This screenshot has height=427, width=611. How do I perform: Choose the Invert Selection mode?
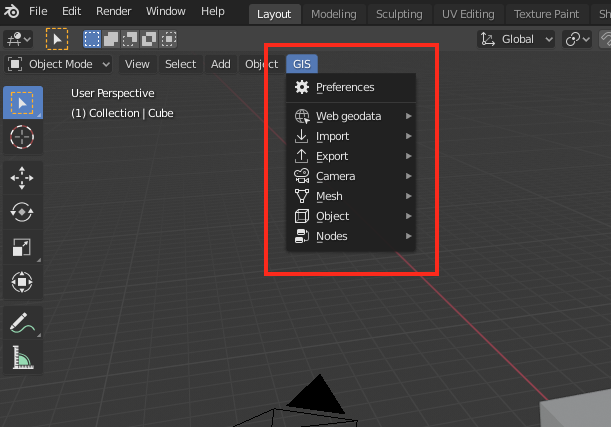pos(149,39)
